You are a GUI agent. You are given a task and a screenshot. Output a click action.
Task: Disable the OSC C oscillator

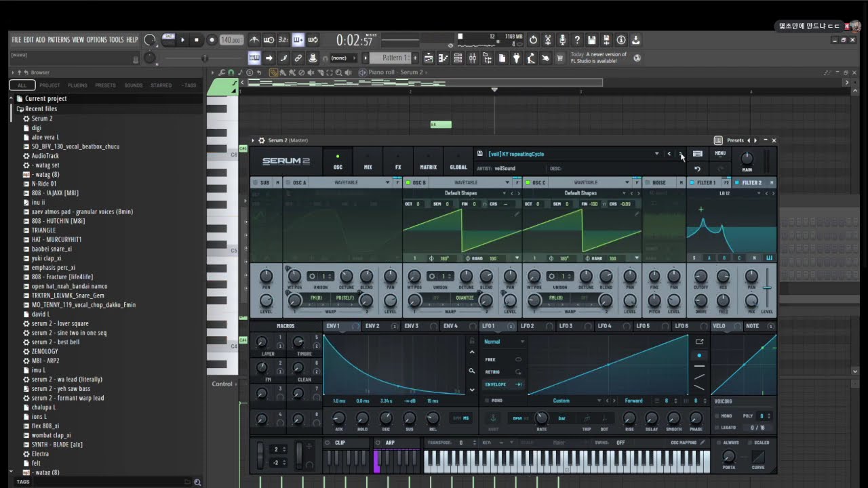(x=528, y=182)
